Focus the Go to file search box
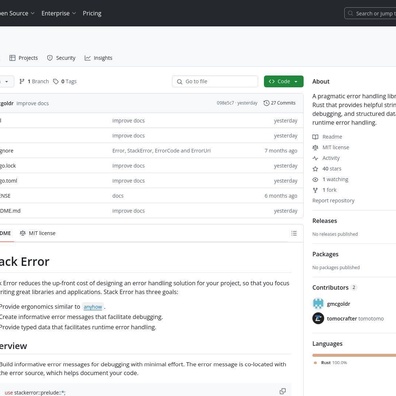The image size is (396, 396). [x=215, y=81]
